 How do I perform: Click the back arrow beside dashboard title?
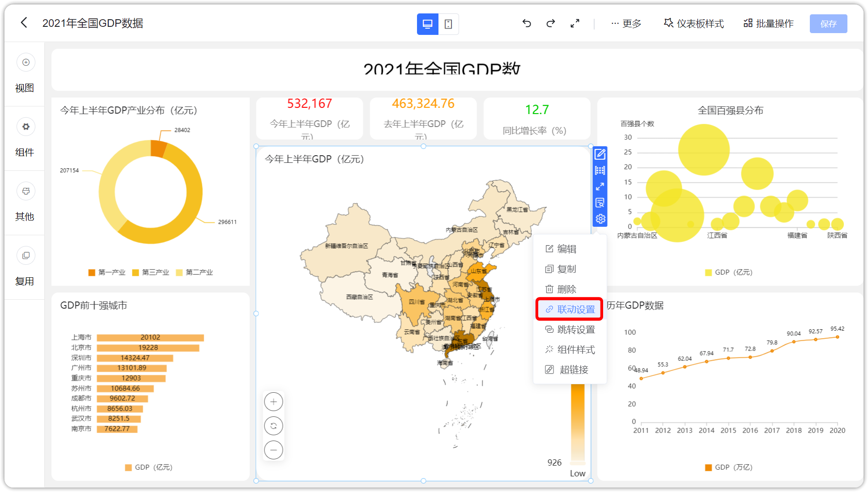(24, 23)
